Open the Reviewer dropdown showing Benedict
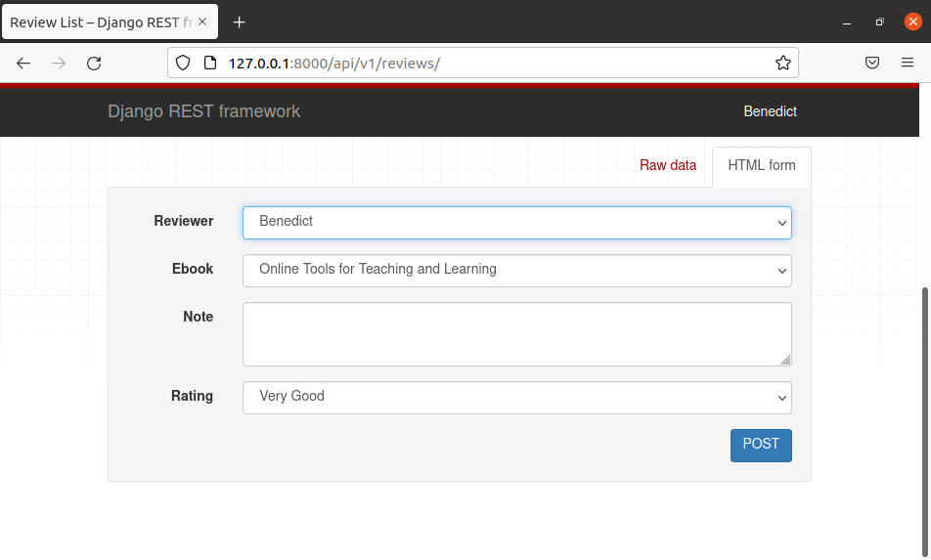 516,223
